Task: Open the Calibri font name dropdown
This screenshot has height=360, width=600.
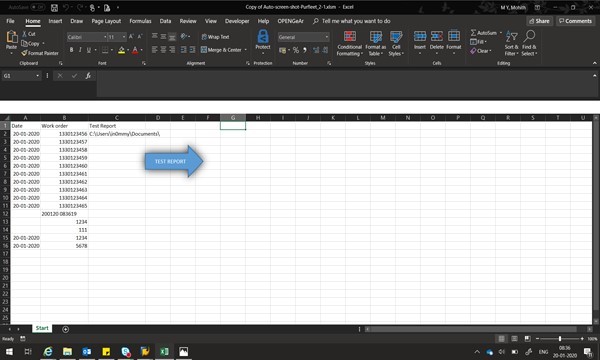Action: pyautogui.click(x=105, y=37)
